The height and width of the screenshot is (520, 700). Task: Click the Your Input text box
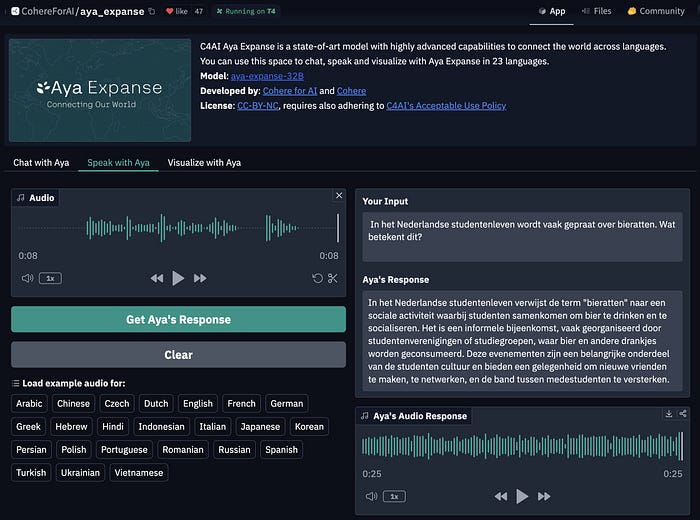pyautogui.click(x=522, y=237)
